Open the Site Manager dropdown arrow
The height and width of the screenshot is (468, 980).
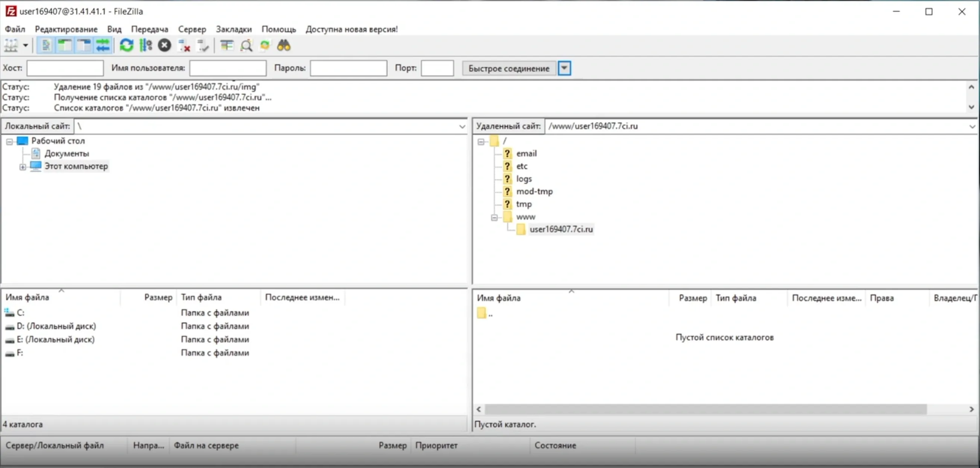pos(25,46)
